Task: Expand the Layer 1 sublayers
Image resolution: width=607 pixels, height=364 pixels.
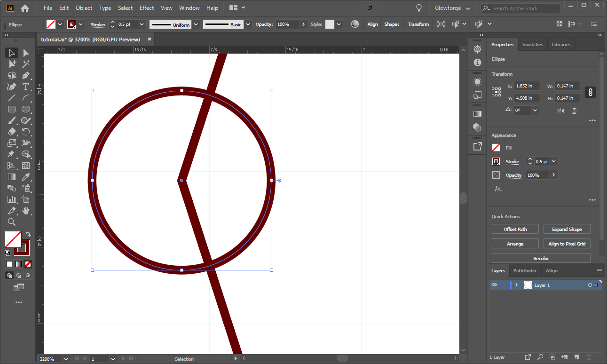Action: (516, 285)
